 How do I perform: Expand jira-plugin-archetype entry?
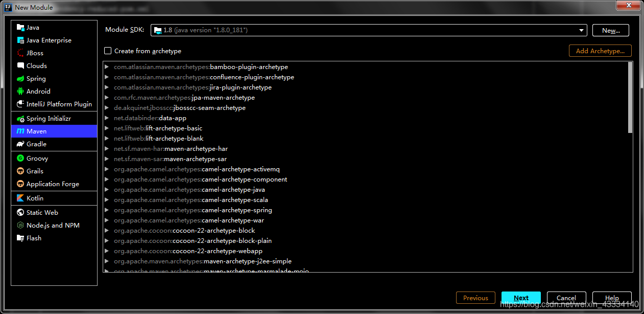pos(107,87)
